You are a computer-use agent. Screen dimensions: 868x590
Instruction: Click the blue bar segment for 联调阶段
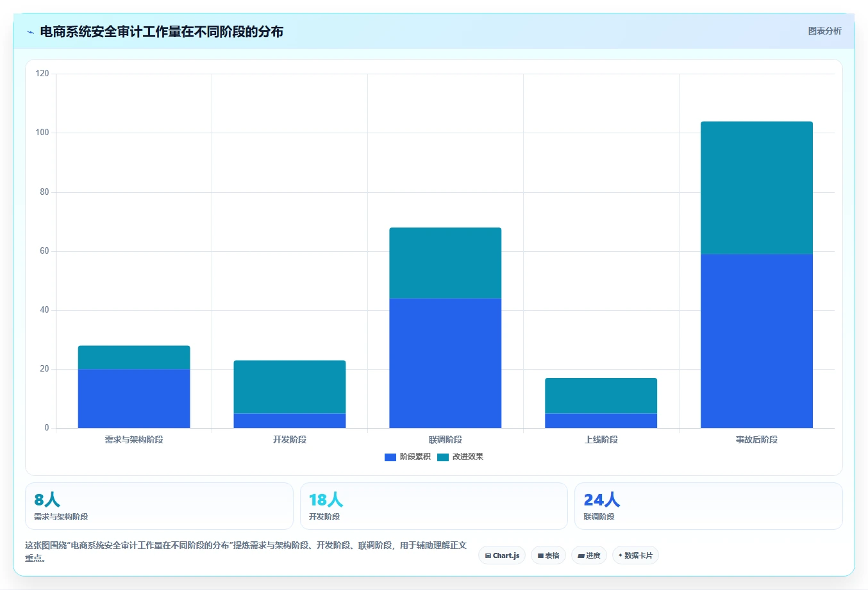[x=446, y=363]
